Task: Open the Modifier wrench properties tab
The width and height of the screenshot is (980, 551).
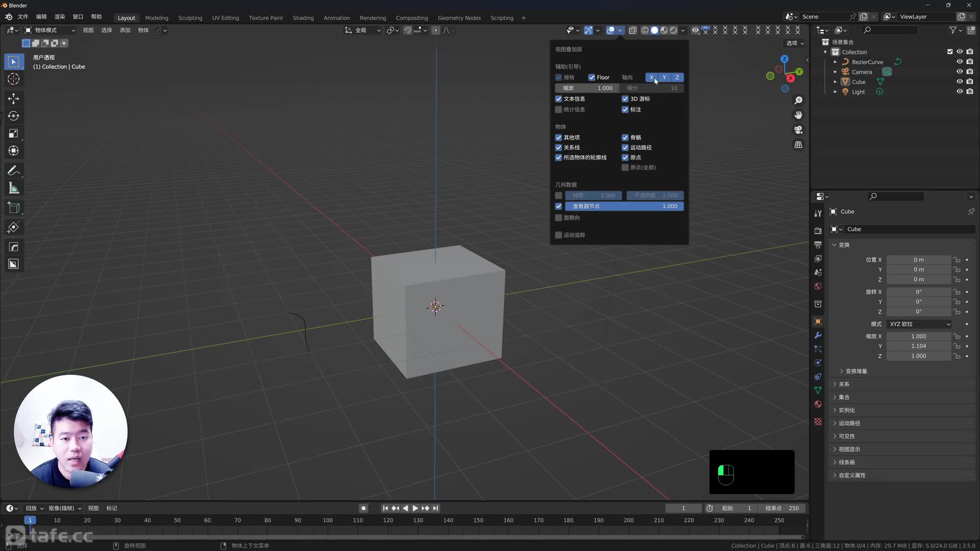Action: [x=818, y=335]
